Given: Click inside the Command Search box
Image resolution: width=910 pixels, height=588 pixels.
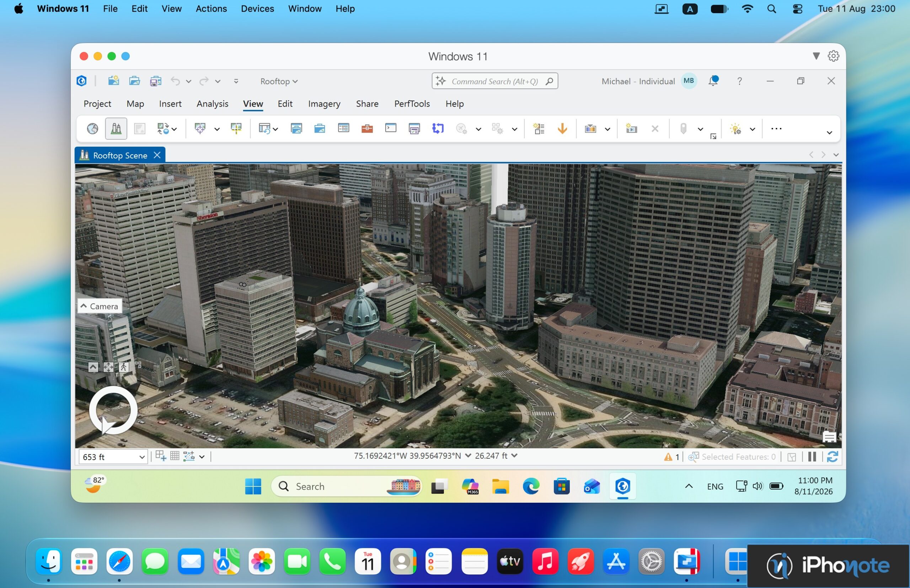Looking at the screenshot, I should 495,81.
